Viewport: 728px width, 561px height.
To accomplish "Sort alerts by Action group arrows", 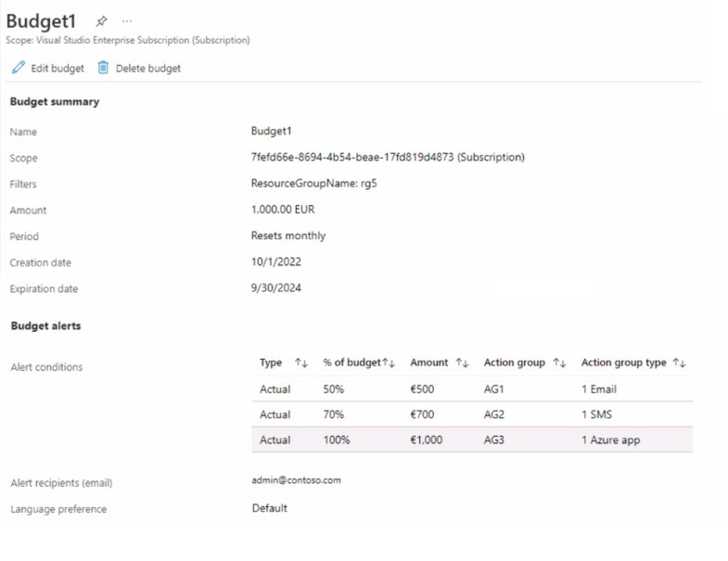I will (559, 363).
